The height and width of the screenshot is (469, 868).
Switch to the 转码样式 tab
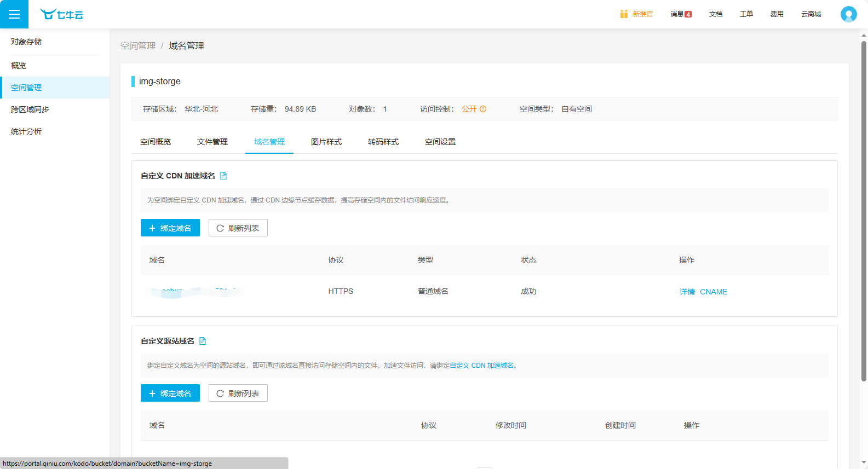click(x=383, y=142)
